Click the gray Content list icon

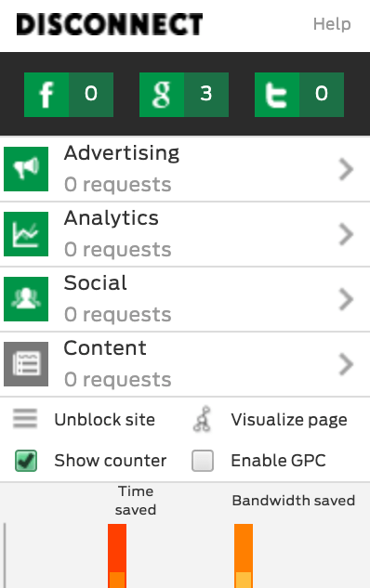coord(26,364)
